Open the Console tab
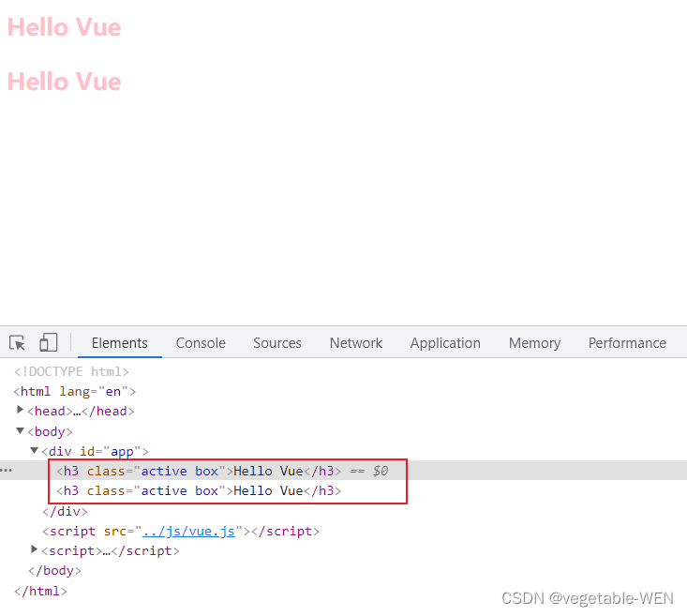The height and width of the screenshot is (616, 687). (201, 343)
